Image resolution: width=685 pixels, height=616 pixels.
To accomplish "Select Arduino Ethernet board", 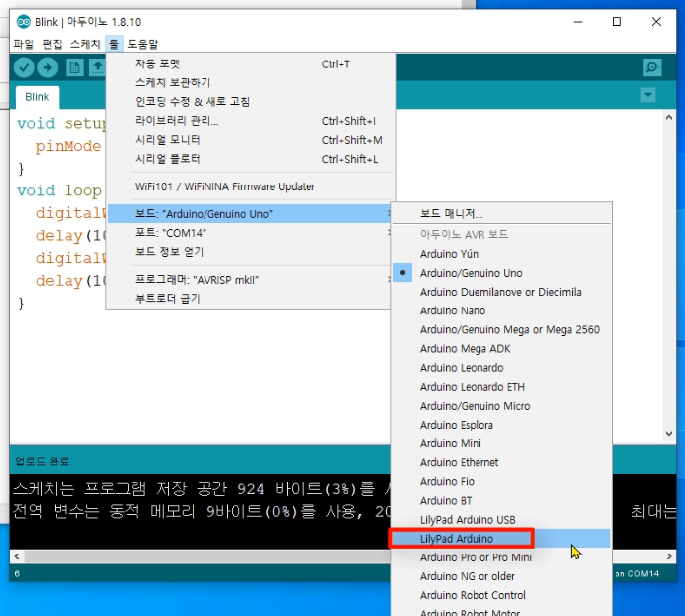I will tap(501, 463).
